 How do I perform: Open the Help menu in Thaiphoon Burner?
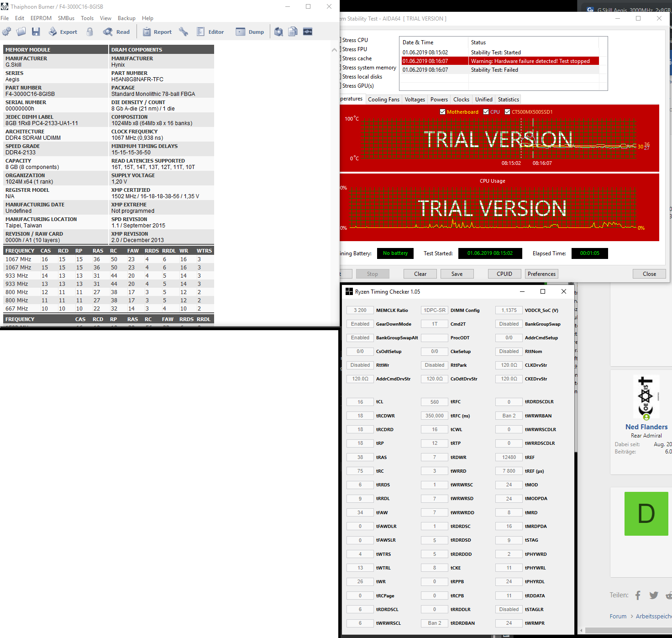[x=147, y=18]
